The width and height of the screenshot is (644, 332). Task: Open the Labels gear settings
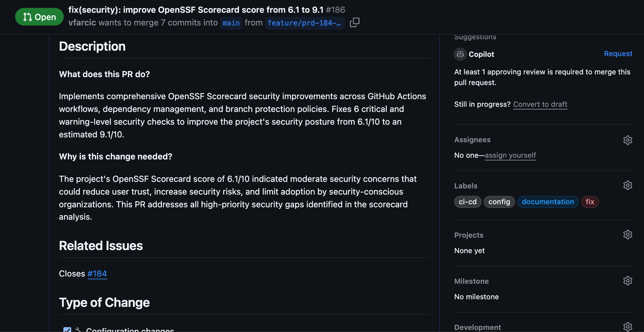pyautogui.click(x=627, y=186)
